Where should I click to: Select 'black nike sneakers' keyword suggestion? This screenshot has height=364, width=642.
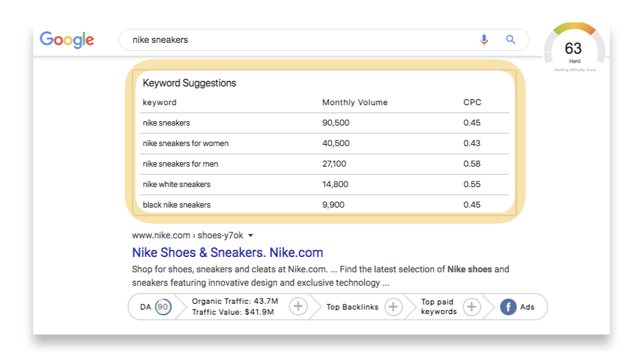coord(176,205)
